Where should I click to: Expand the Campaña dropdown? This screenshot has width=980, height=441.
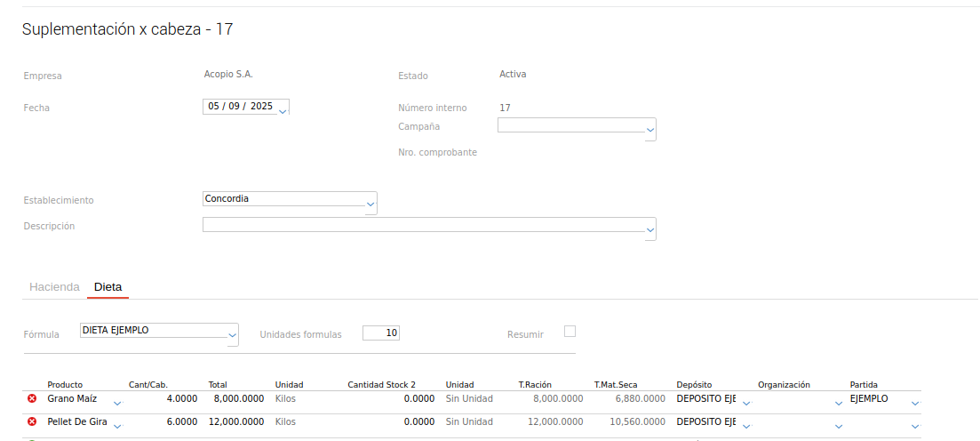tap(650, 131)
